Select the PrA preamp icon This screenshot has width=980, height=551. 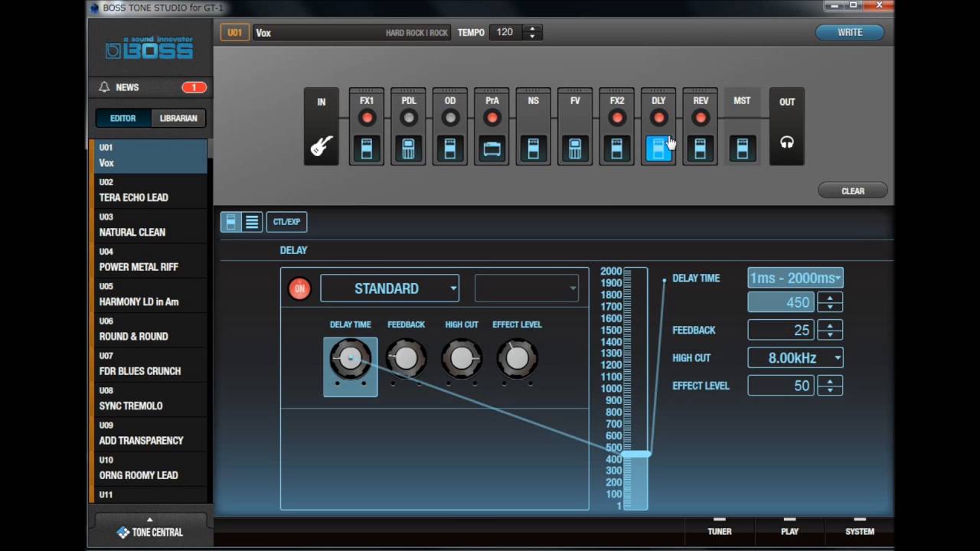click(x=492, y=148)
